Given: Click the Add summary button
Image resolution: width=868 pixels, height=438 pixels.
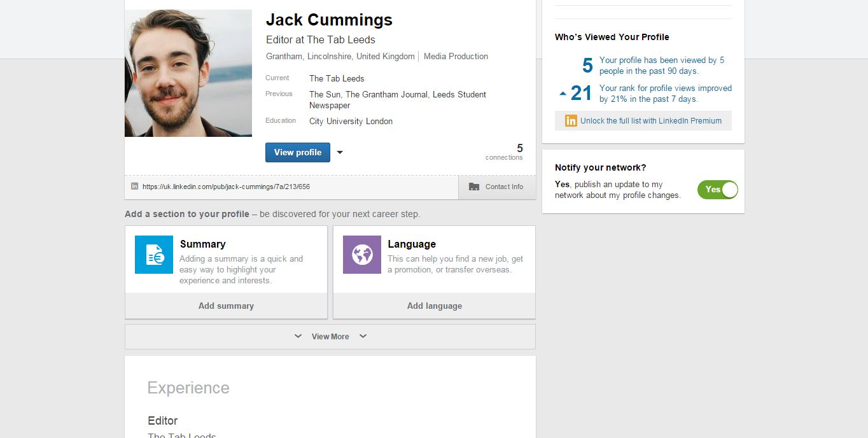Looking at the screenshot, I should point(226,306).
